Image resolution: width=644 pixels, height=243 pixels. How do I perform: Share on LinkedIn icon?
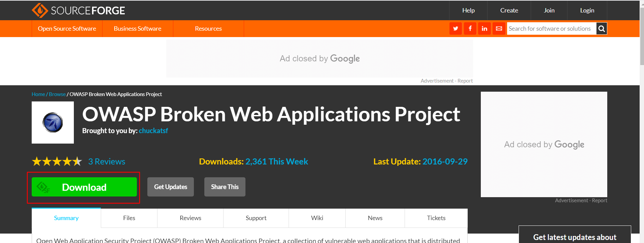pyautogui.click(x=485, y=29)
